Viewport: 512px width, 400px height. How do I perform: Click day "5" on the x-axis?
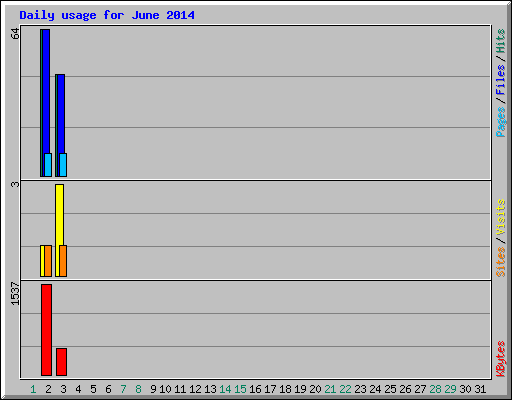93,389
